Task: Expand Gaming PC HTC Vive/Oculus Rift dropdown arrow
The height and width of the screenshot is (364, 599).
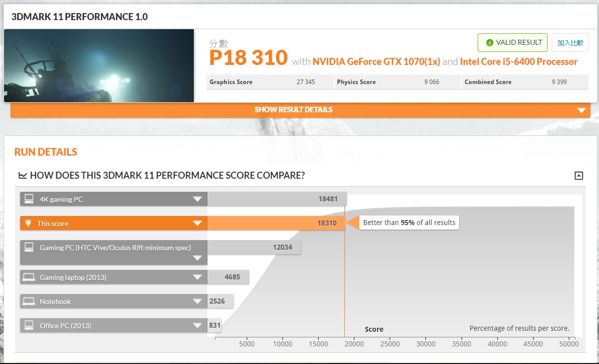Action: [197, 258]
